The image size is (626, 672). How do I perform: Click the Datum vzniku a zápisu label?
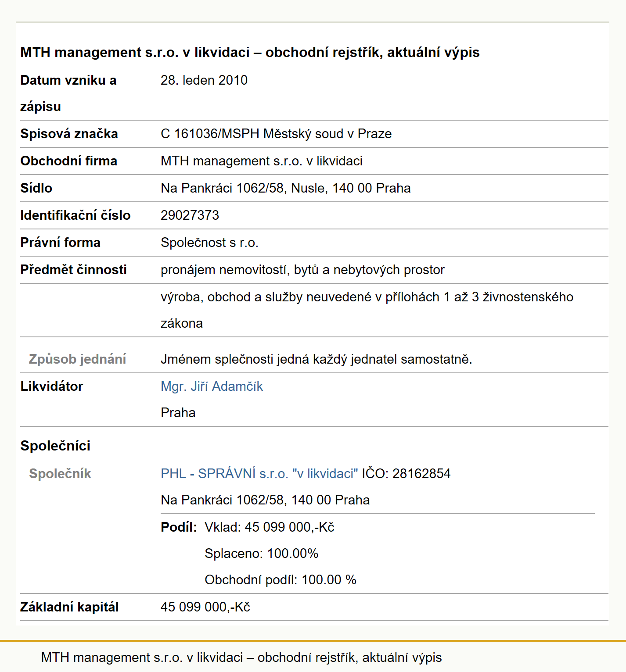point(68,93)
